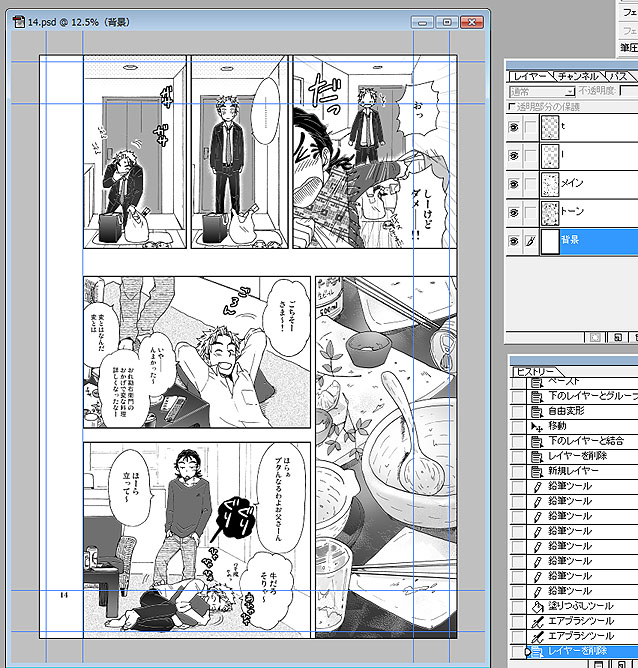This screenshot has width=638, height=668.
Task: Click paintbrush indicator on 背景 layer
Action: (531, 241)
